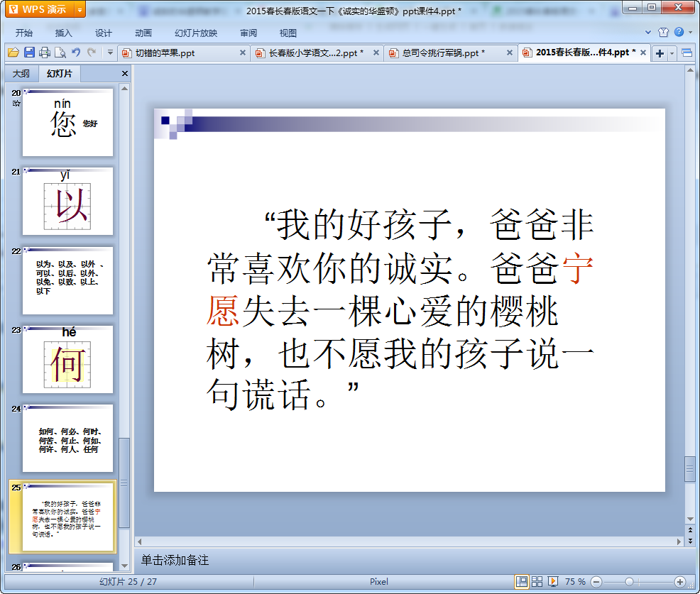Open the 动画 menu tab
The width and height of the screenshot is (700, 594).
point(143,33)
